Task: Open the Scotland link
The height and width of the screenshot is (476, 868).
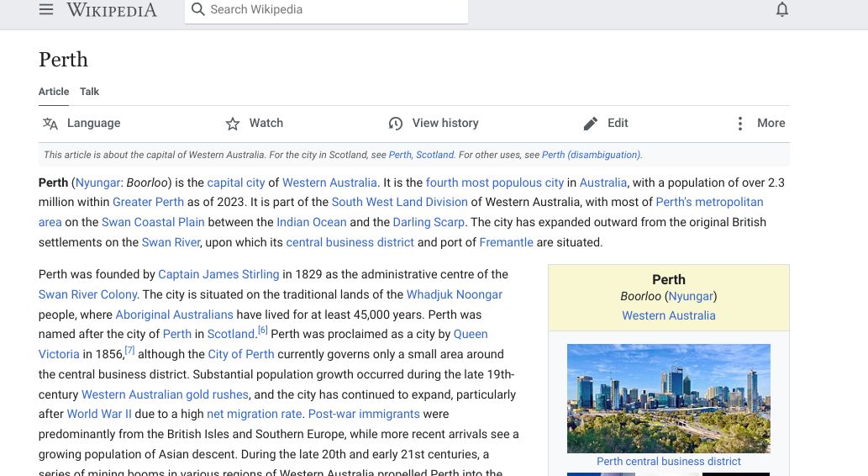Action: [231, 334]
